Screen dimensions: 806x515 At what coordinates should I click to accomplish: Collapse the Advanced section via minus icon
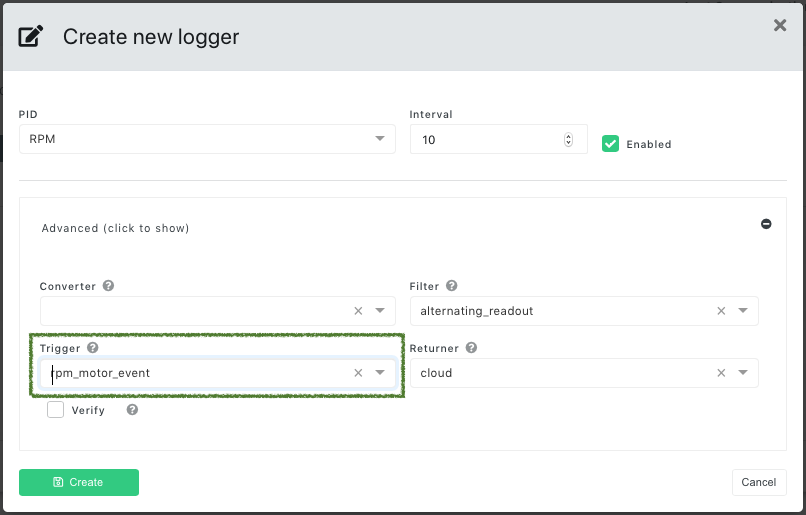point(766,224)
